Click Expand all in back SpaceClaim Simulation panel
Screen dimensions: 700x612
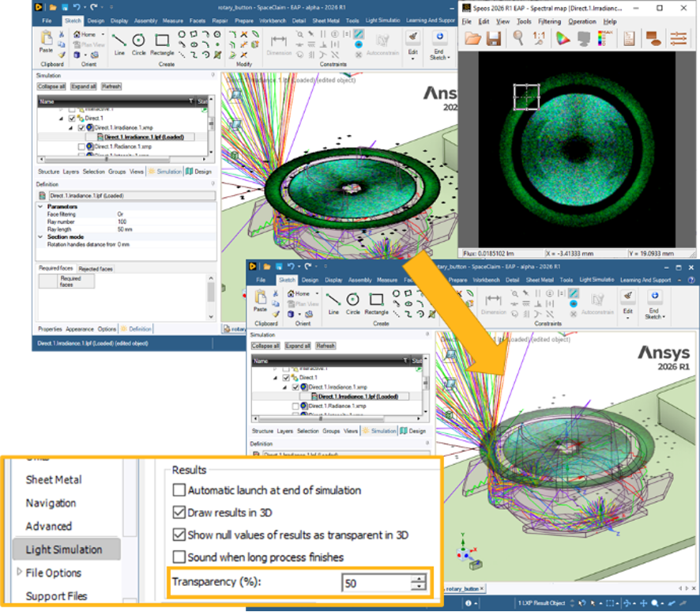[84, 87]
